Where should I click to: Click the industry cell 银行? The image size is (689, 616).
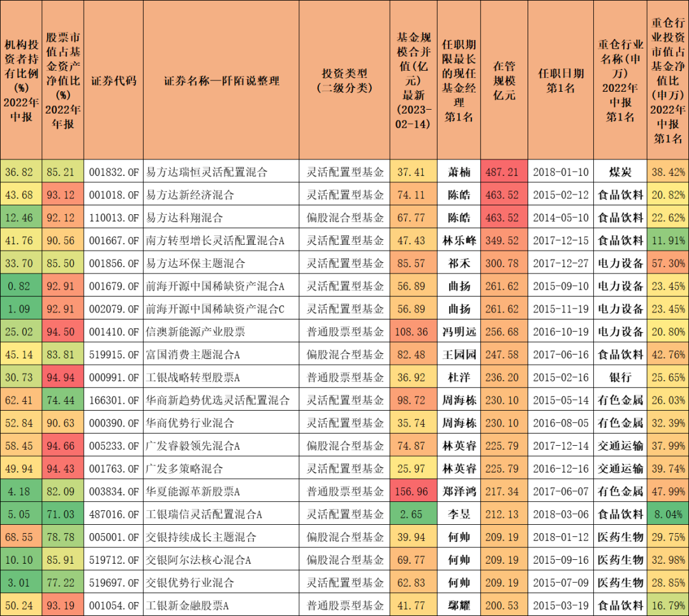[620, 378]
